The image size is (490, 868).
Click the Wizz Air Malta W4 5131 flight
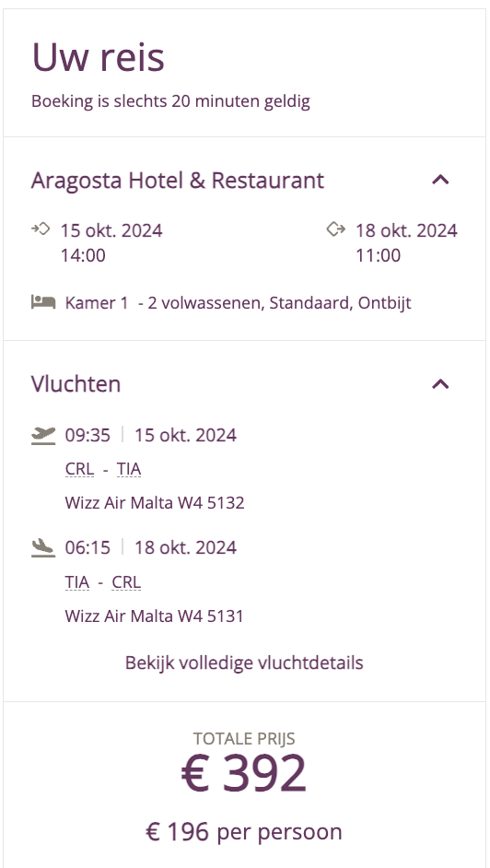click(x=155, y=616)
